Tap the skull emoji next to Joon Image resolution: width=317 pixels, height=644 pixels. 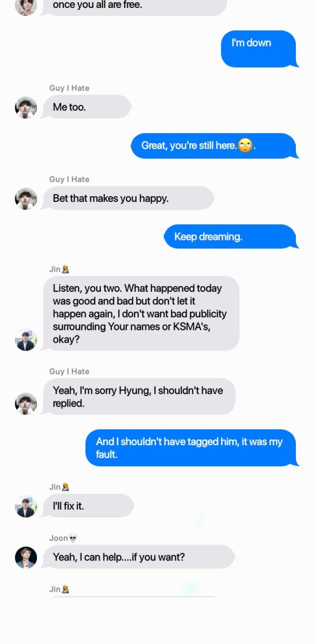[73, 538]
